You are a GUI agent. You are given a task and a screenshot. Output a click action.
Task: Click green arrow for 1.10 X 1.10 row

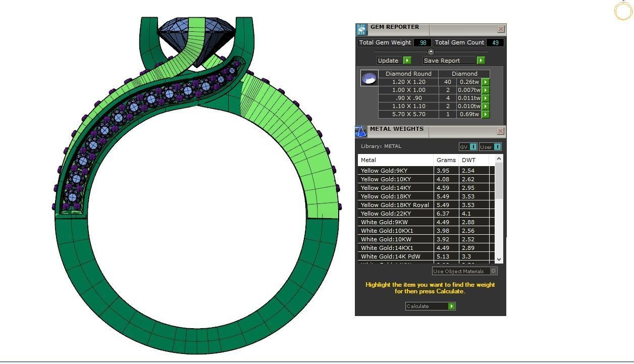(486, 106)
